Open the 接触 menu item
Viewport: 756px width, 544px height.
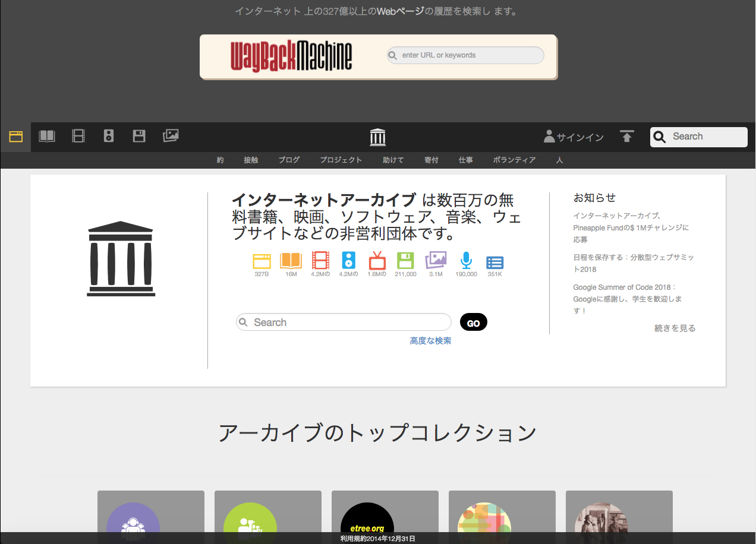coord(251,160)
